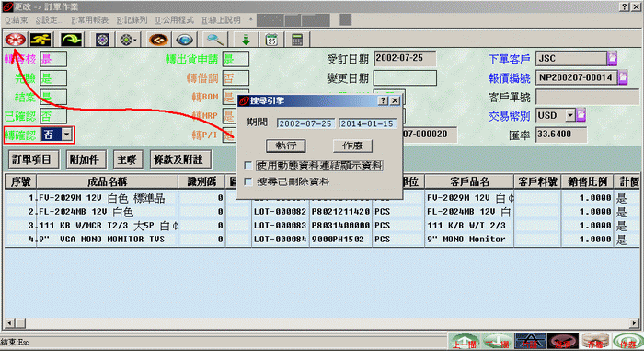Check the 搜尋已刪除資料 option
Image resolution: width=644 pixels, height=351 pixels.
248,181
